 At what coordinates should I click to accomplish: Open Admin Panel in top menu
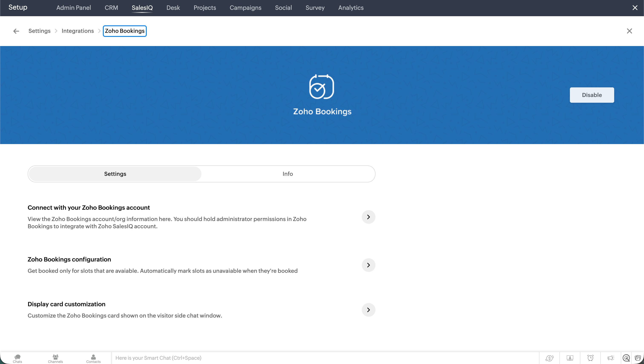73,8
